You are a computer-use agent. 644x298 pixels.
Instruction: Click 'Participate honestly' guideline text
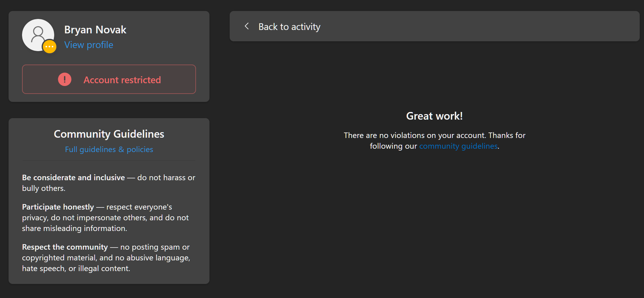(58, 207)
